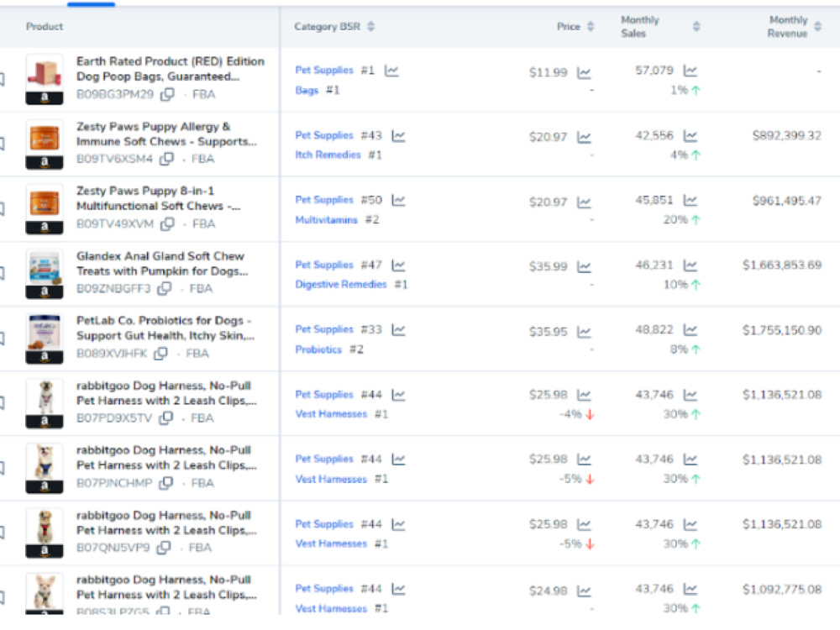Viewport: 840px width, 630px height.
Task: Sort table by Monthly Revenue arrows
Action: pyautogui.click(x=817, y=26)
